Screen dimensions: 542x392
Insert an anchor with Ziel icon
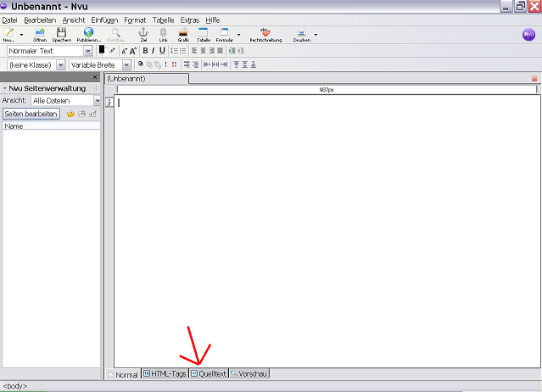pos(142,34)
